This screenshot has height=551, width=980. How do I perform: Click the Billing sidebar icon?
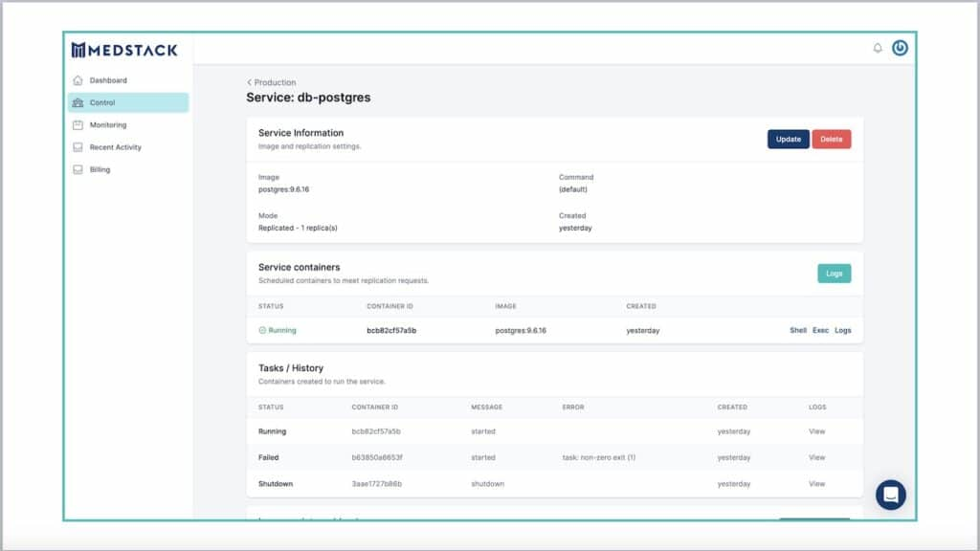coord(78,169)
